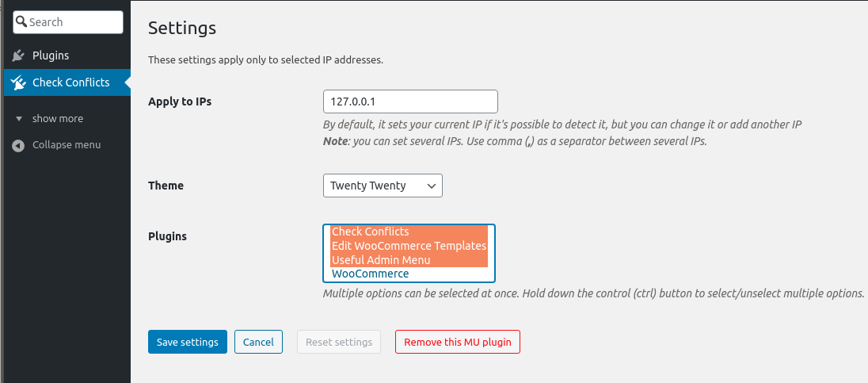This screenshot has height=383, width=868.
Task: Click the Collapse menu arrow icon
Action: 18,145
